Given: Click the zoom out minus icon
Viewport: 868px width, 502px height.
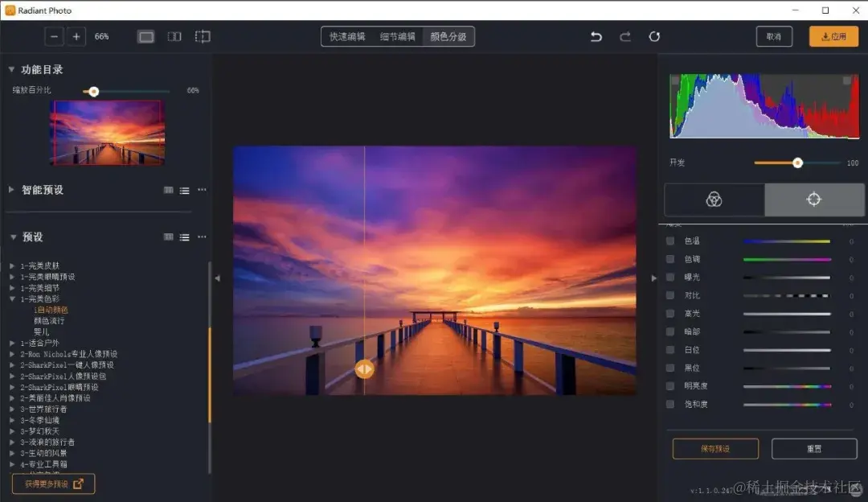Looking at the screenshot, I should tap(54, 36).
